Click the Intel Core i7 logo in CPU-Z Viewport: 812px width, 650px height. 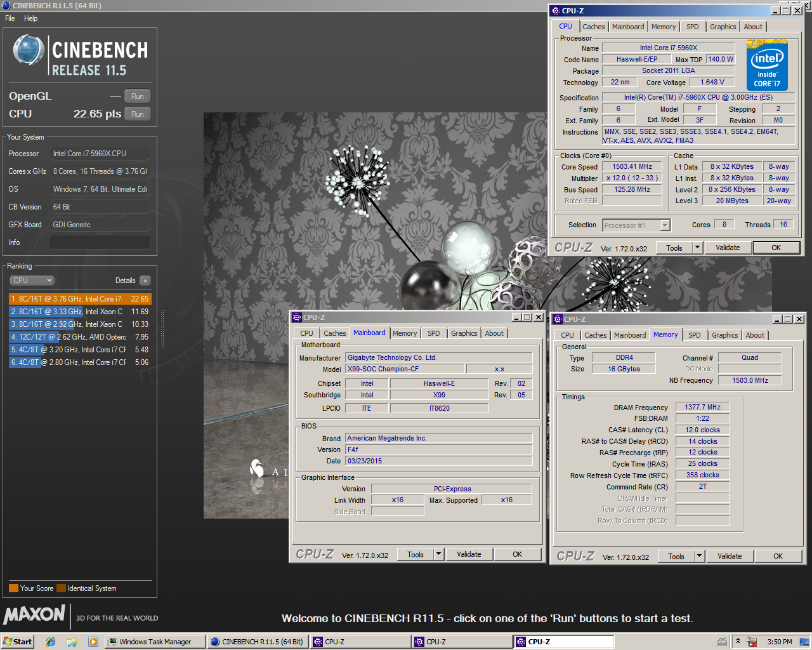[767, 65]
